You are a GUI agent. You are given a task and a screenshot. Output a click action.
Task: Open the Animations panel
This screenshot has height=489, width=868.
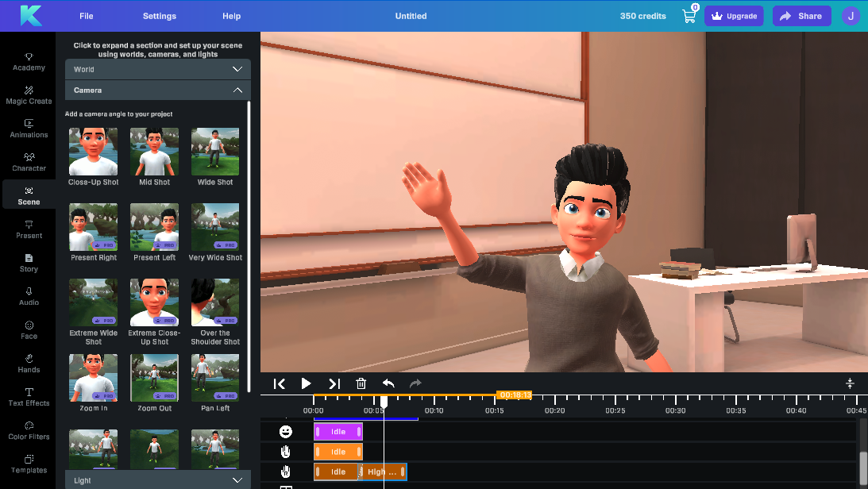(29, 127)
